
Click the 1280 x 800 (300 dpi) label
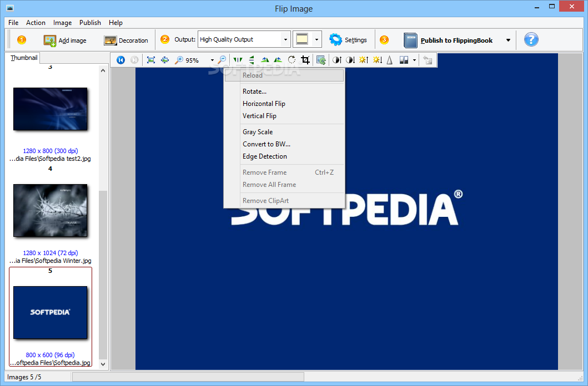coord(51,151)
